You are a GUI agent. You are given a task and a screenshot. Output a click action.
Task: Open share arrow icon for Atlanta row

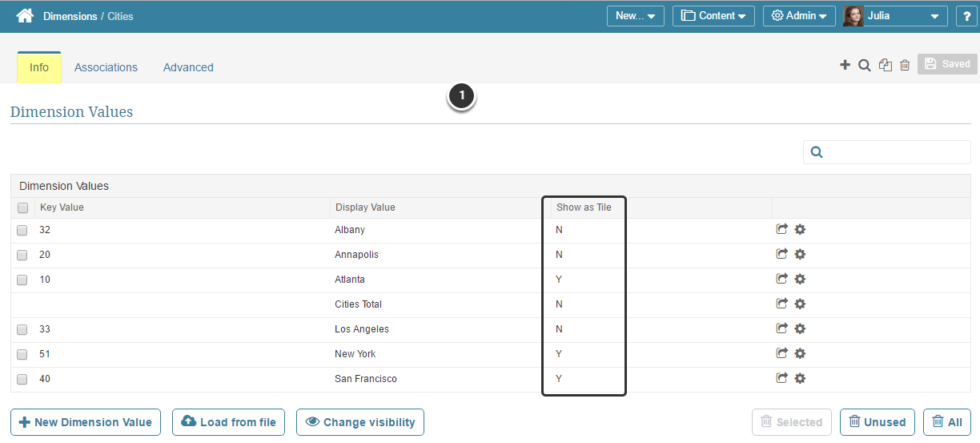(782, 279)
